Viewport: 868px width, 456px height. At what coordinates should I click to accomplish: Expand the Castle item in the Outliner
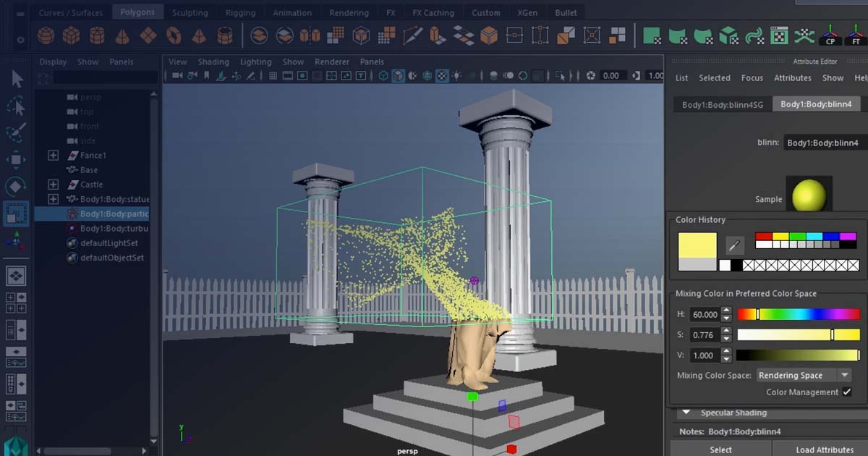coord(52,184)
